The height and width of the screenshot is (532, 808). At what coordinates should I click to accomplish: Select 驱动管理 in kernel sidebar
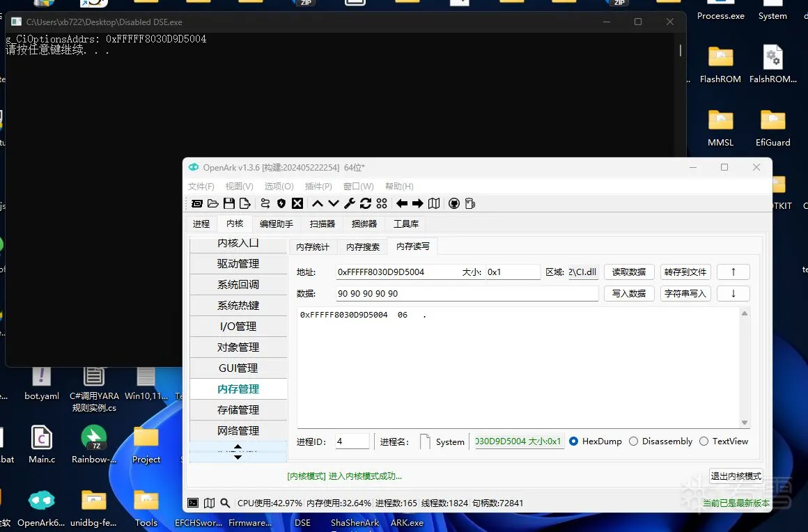pyautogui.click(x=238, y=264)
